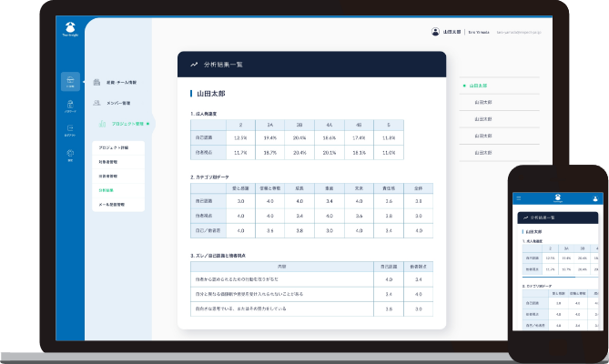Click the 責任感 column header in the category table

coord(389,188)
